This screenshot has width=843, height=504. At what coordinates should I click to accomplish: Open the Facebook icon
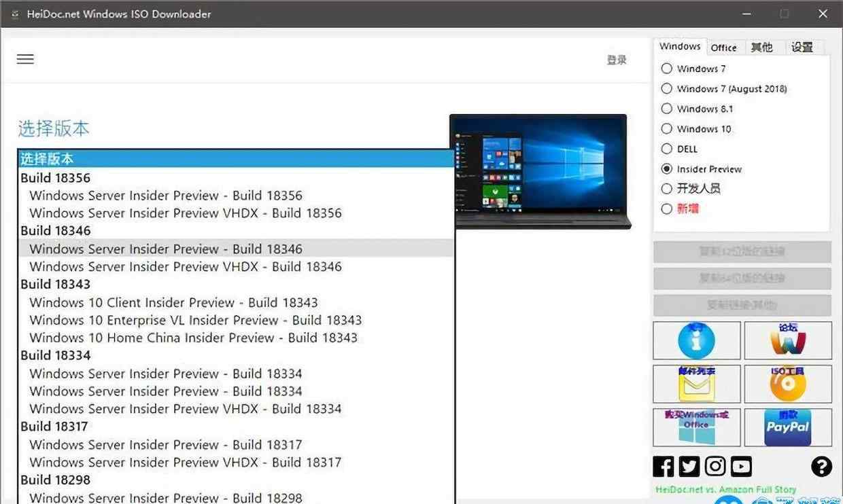pos(664,466)
